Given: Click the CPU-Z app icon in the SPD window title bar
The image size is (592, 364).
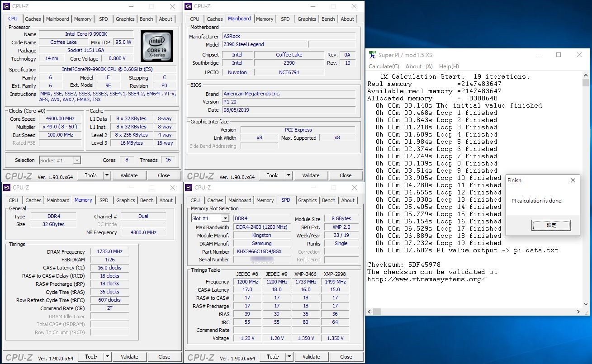Looking at the screenshot, I should [188, 188].
